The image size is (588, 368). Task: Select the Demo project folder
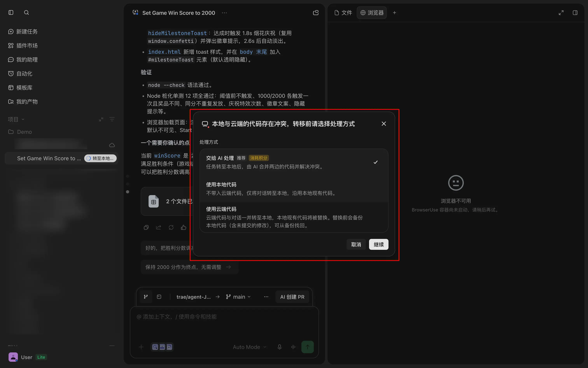(x=20, y=132)
